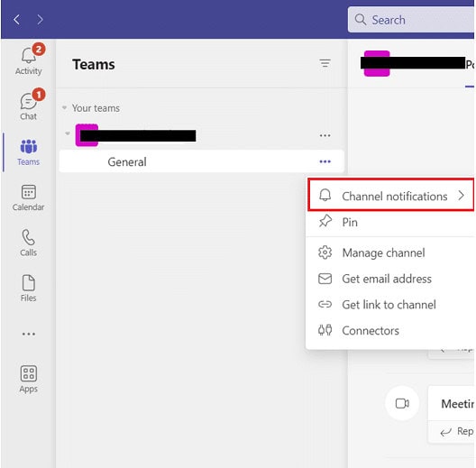Go forward with the forward arrow

coord(40,20)
